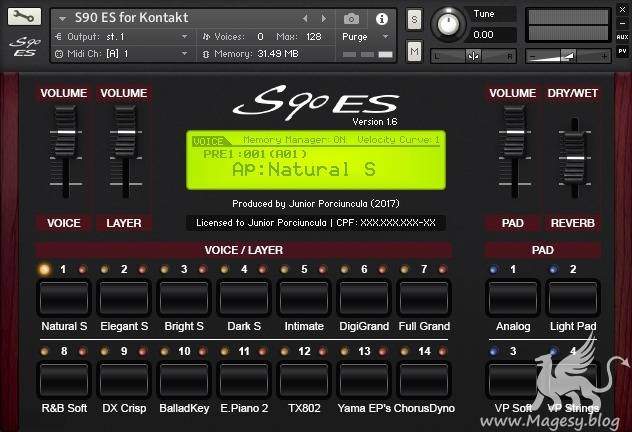This screenshot has height=432, width=632.
Task: Click the 'Licensed to Junior Porciuncula' text
Action: 261,223
